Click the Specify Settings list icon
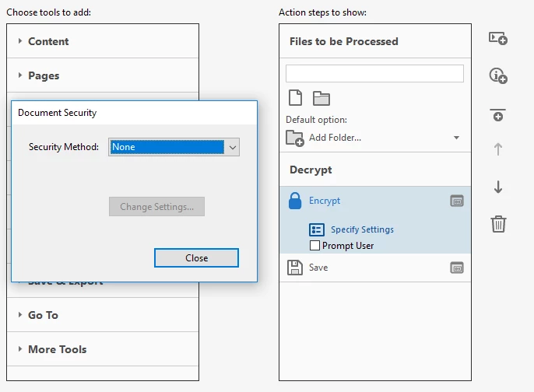This screenshot has width=534, height=392. 316,229
